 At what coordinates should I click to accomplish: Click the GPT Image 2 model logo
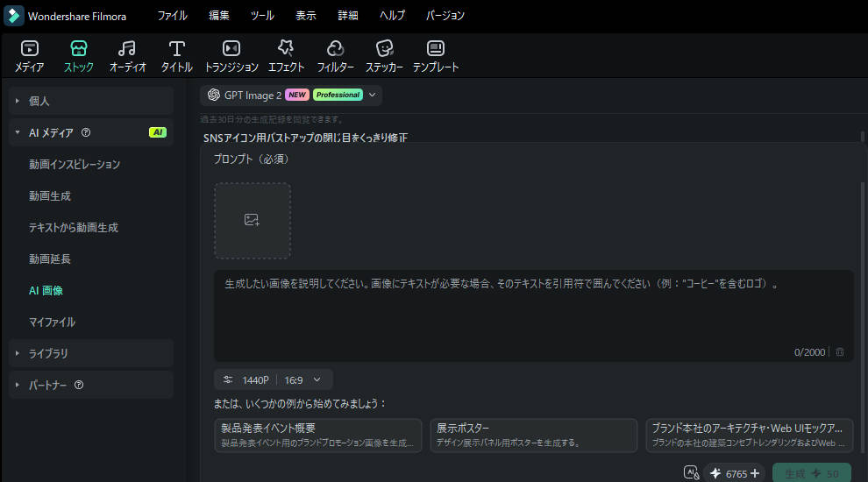click(x=214, y=95)
